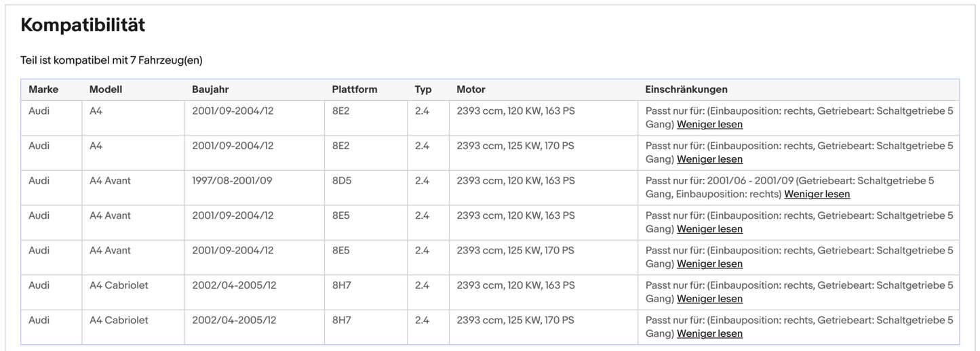Image resolution: width=980 pixels, height=351 pixels.
Task: Select the 1997/08-2001/09 Baujahr cell
Action: (232, 181)
